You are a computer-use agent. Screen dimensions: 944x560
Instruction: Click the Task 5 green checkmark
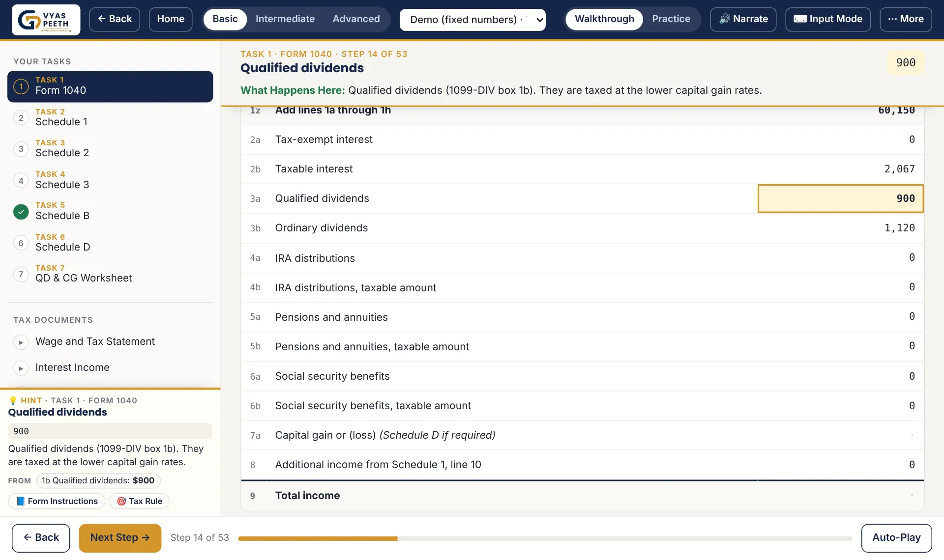[21, 212]
